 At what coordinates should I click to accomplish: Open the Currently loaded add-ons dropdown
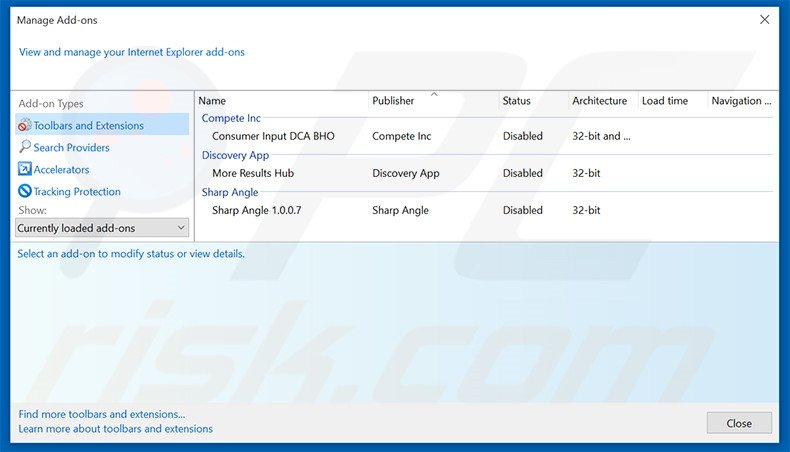102,228
